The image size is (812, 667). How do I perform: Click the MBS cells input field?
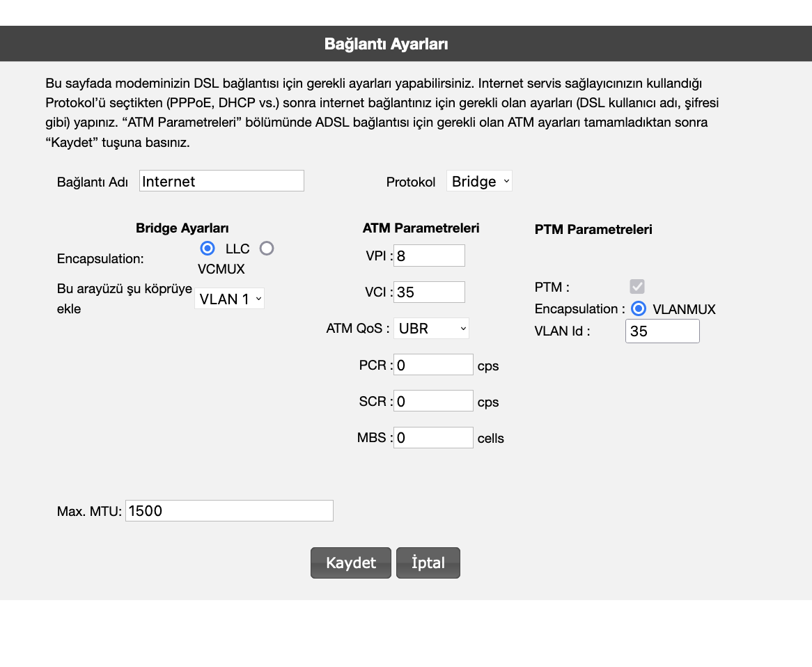[x=433, y=438]
